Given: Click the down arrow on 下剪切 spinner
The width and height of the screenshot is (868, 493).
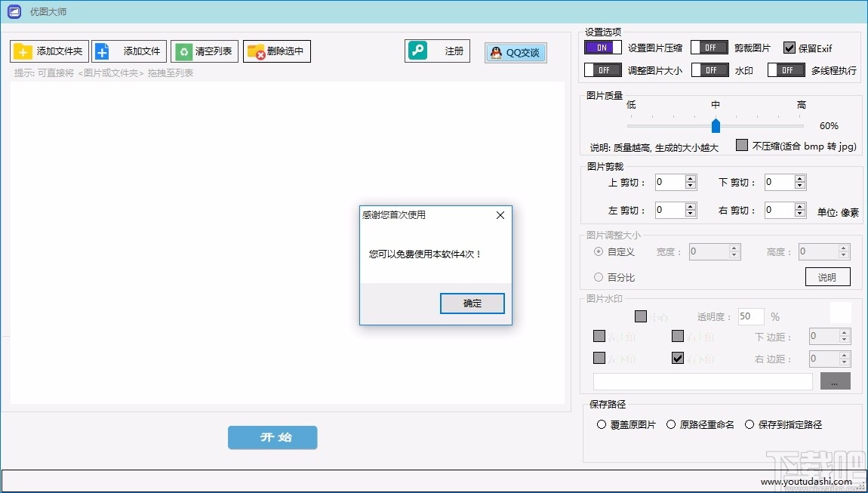Looking at the screenshot, I should pos(800,185).
